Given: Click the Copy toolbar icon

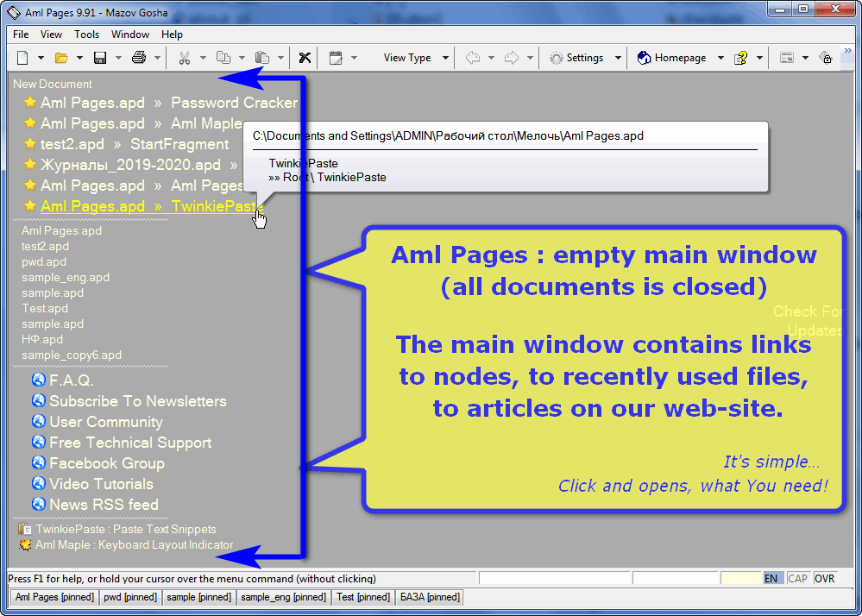Looking at the screenshot, I should 223,58.
